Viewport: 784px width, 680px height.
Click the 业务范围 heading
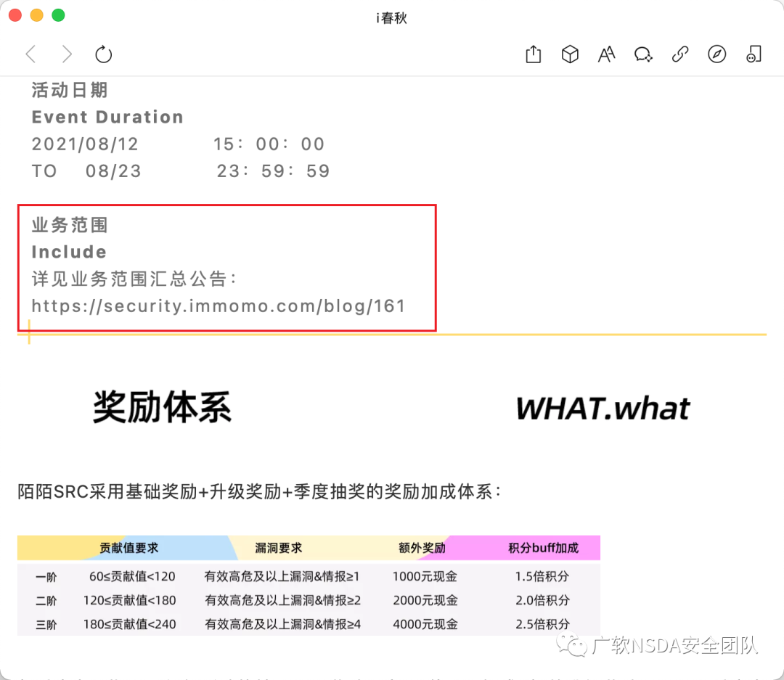click(70, 224)
